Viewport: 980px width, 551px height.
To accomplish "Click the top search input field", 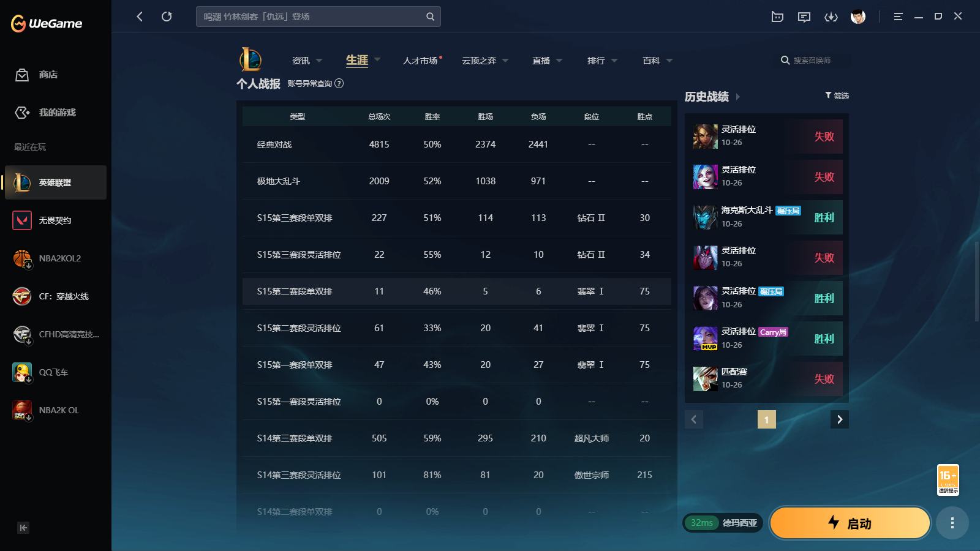I will pyautogui.click(x=318, y=17).
